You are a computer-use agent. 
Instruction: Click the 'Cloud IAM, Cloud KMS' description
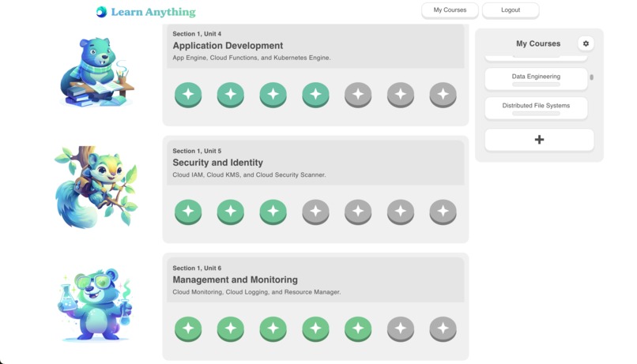tap(249, 175)
